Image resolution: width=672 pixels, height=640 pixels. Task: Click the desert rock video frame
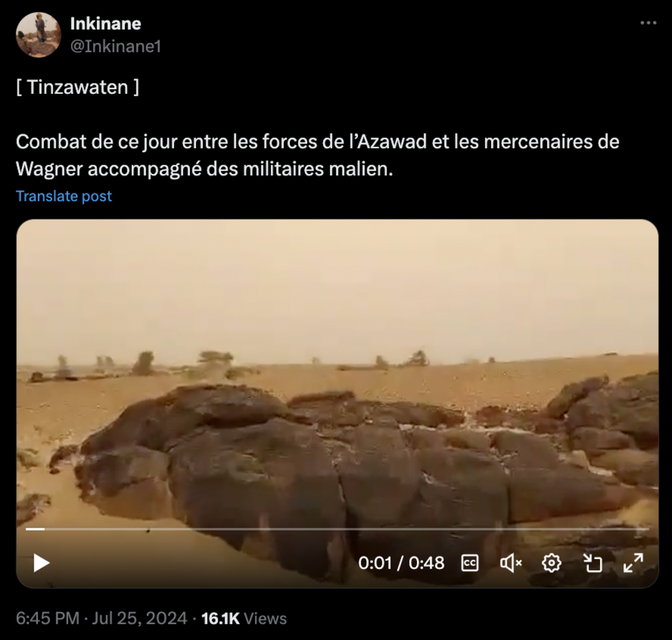click(x=337, y=386)
